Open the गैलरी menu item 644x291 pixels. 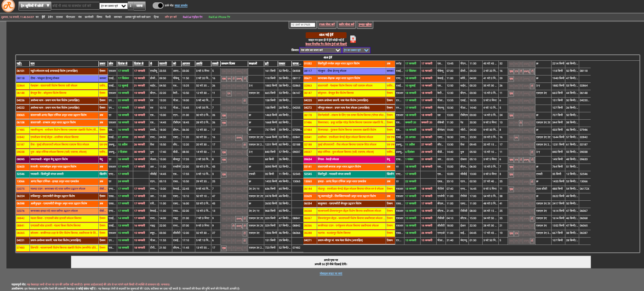pos(108,16)
